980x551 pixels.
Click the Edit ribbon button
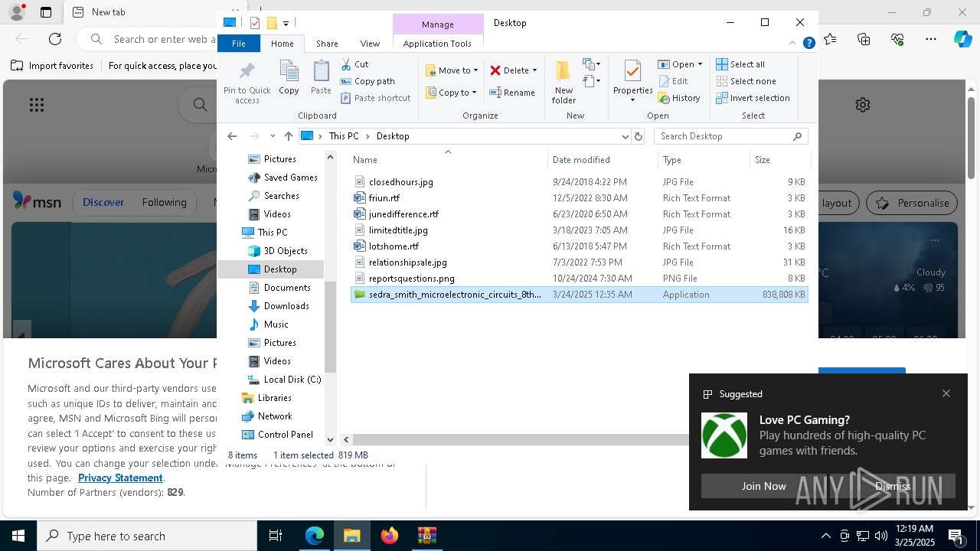point(673,81)
